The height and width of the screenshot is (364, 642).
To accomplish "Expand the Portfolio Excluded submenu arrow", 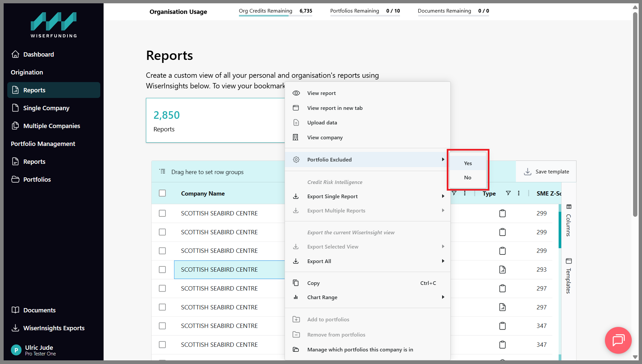I will point(443,159).
